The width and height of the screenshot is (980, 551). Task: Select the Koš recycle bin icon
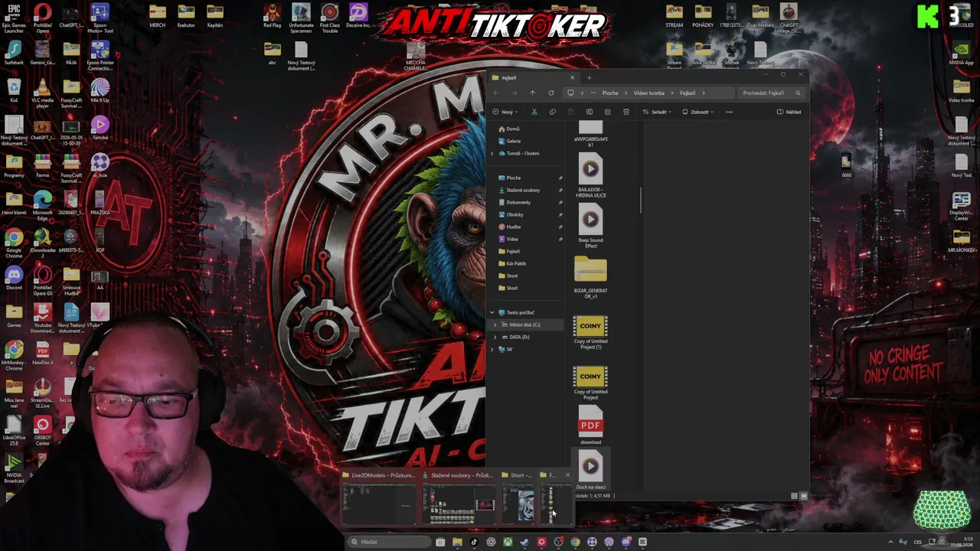click(x=14, y=90)
